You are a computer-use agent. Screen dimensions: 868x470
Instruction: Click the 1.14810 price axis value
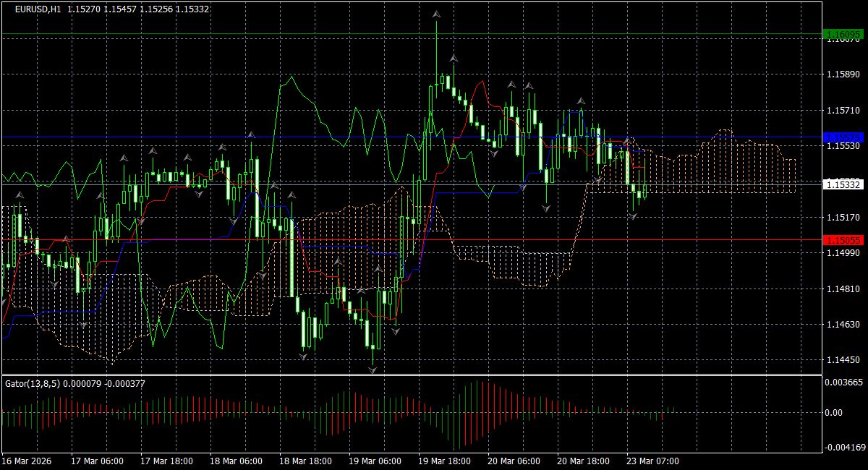pyautogui.click(x=843, y=289)
